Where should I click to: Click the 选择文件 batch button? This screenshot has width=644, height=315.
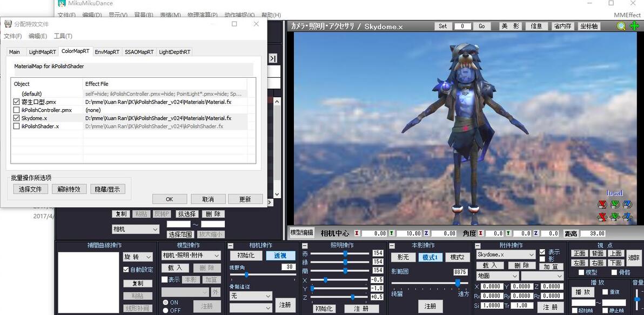tap(31, 189)
